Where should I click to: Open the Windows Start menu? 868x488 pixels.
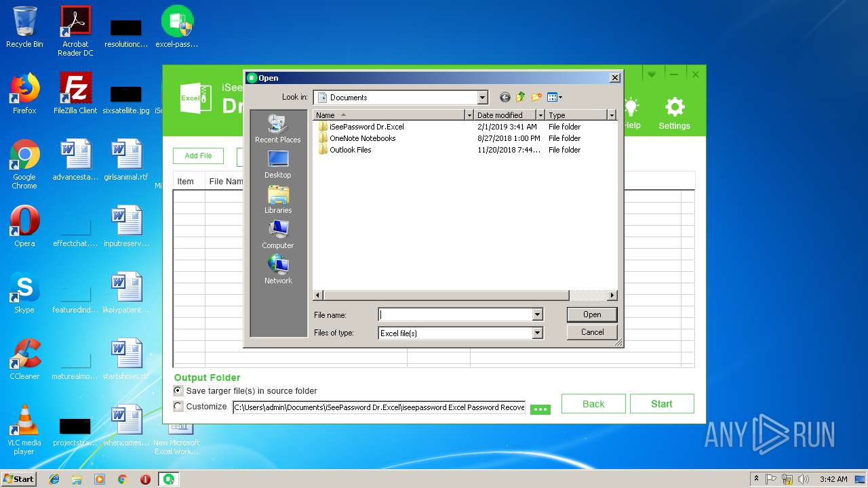tap(18, 479)
